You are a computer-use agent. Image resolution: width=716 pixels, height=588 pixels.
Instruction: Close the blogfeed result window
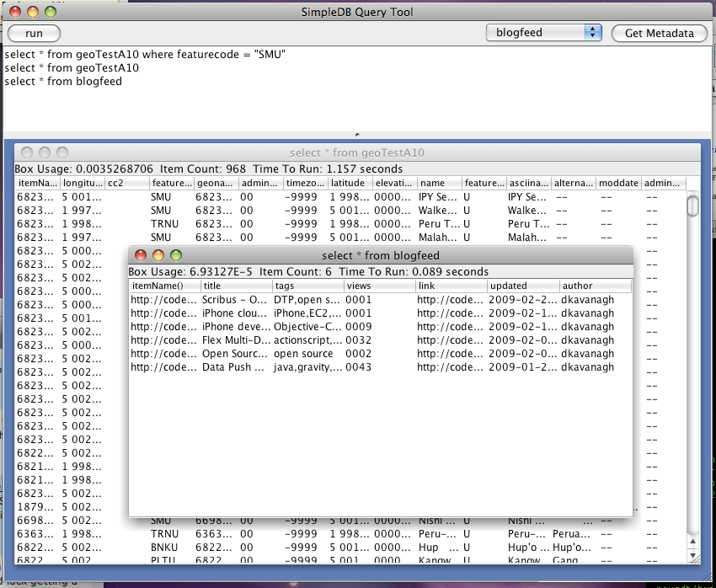pos(140,255)
